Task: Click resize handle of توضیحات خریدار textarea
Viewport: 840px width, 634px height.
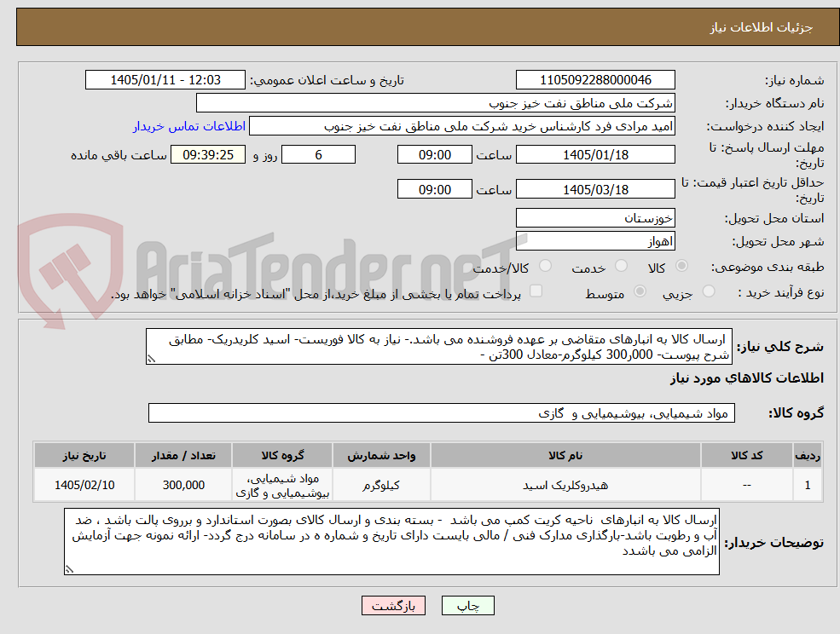Action: coord(69,570)
